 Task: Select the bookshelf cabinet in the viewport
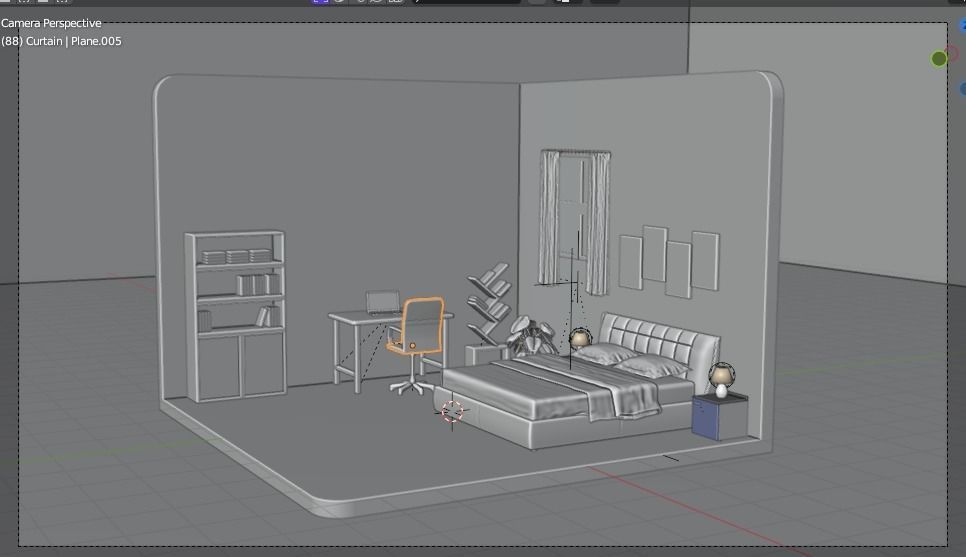[x=235, y=316]
